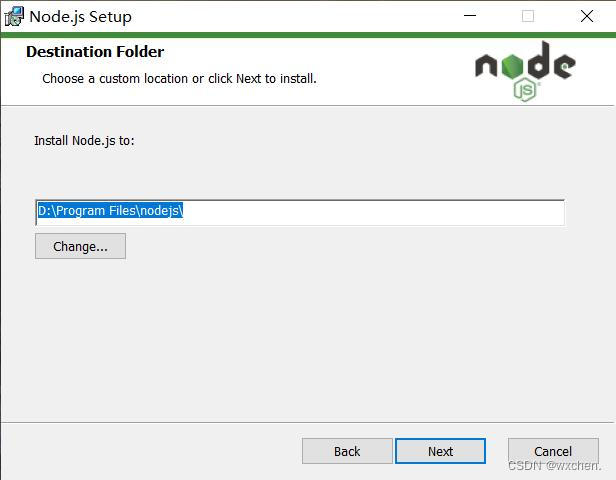Open the Change... folder browser
Viewport: 616px width, 480px height.
point(81,246)
